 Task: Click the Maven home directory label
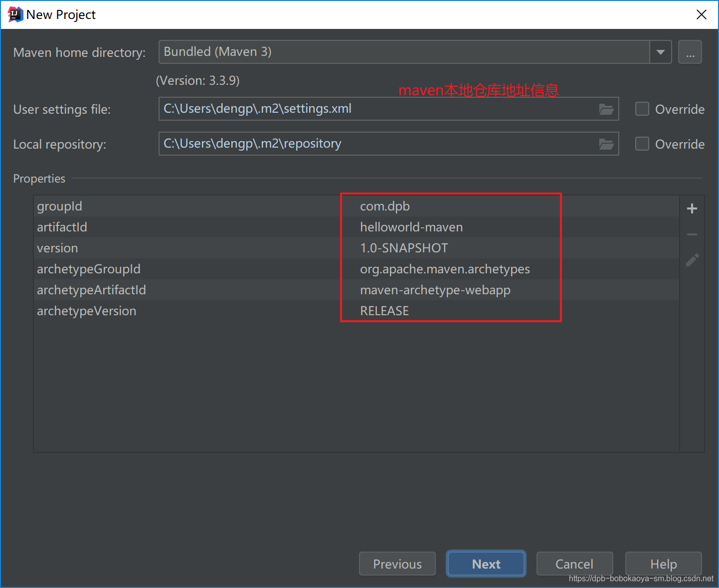[x=79, y=53]
